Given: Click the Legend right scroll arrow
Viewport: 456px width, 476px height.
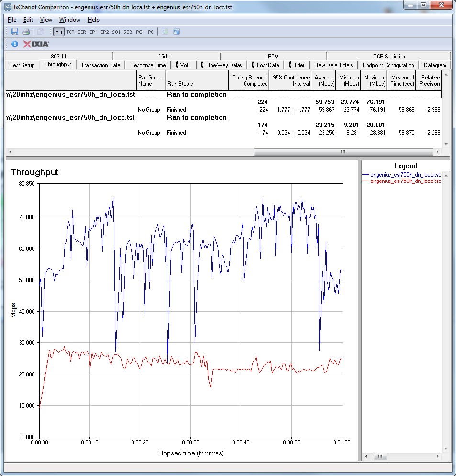Looking at the screenshot, I should 437,456.
